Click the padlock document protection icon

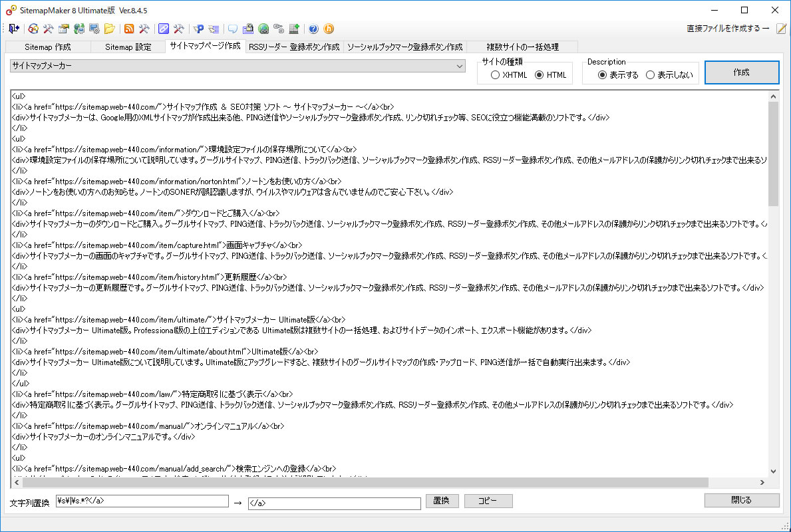(x=247, y=29)
